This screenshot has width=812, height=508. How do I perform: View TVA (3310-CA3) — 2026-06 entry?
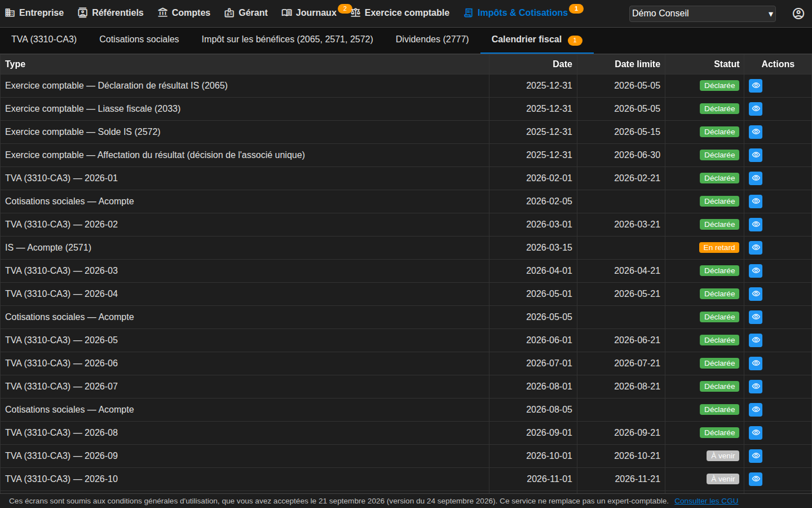pyautogui.click(x=756, y=364)
